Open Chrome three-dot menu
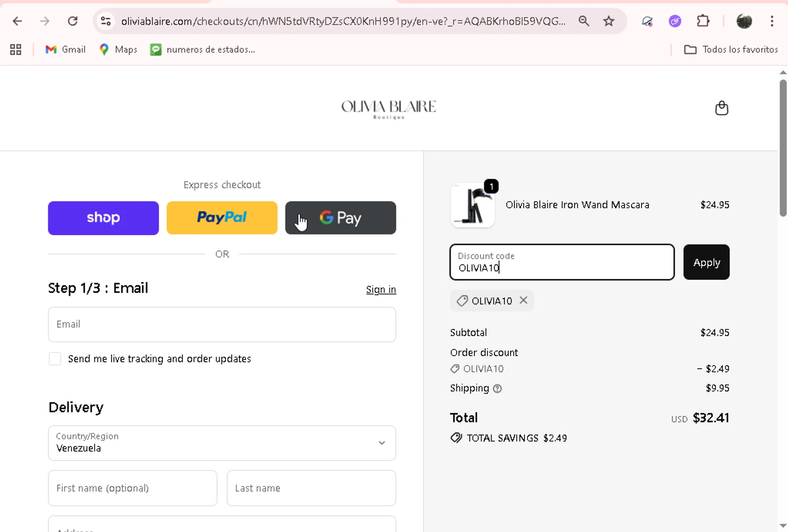This screenshot has height=532, width=788. point(772,21)
